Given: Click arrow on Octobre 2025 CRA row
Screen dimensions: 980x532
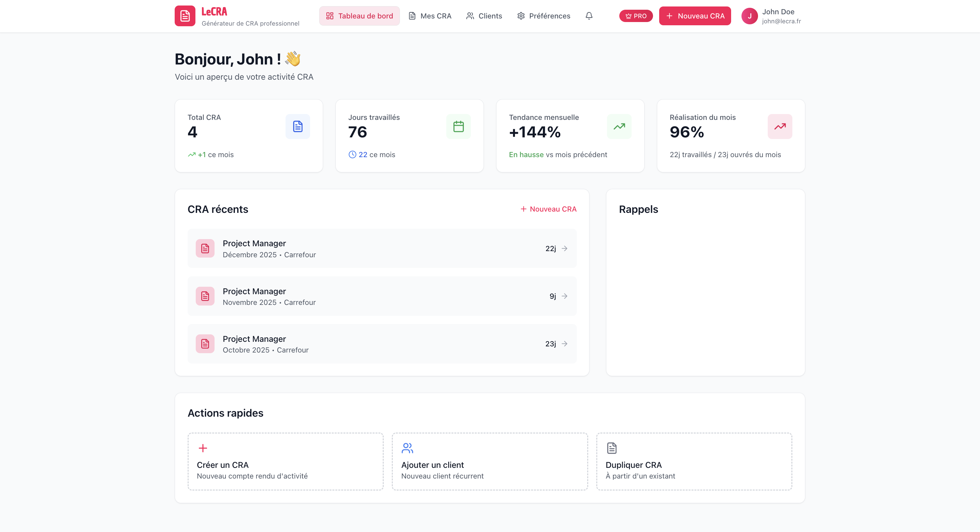Looking at the screenshot, I should 565,344.
